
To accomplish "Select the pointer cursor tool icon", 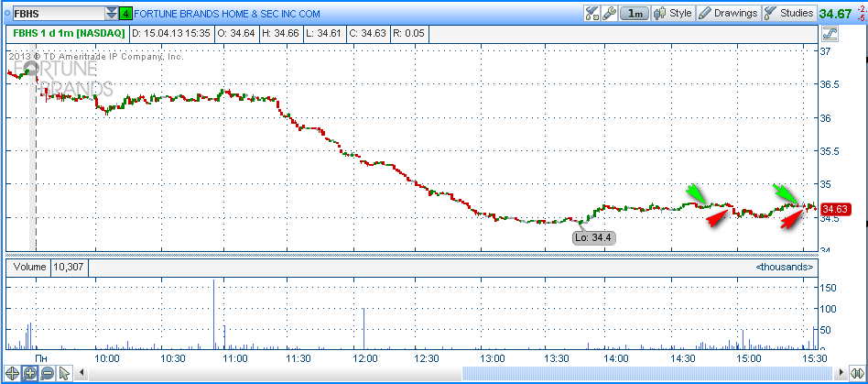I will 64,373.
